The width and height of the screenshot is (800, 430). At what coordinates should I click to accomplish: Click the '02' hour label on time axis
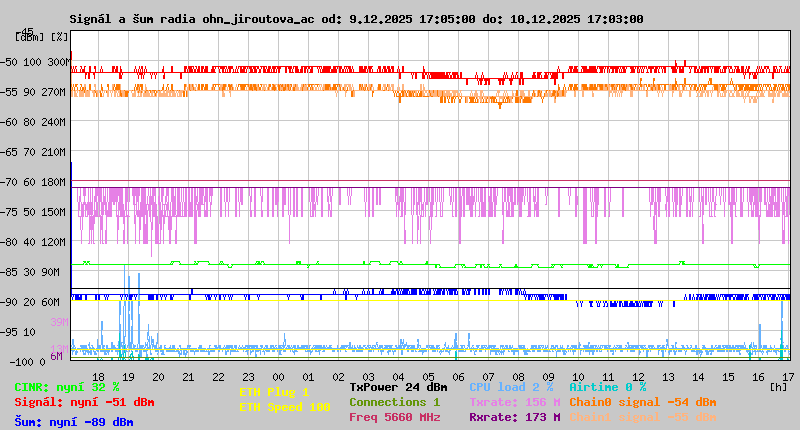(x=339, y=377)
